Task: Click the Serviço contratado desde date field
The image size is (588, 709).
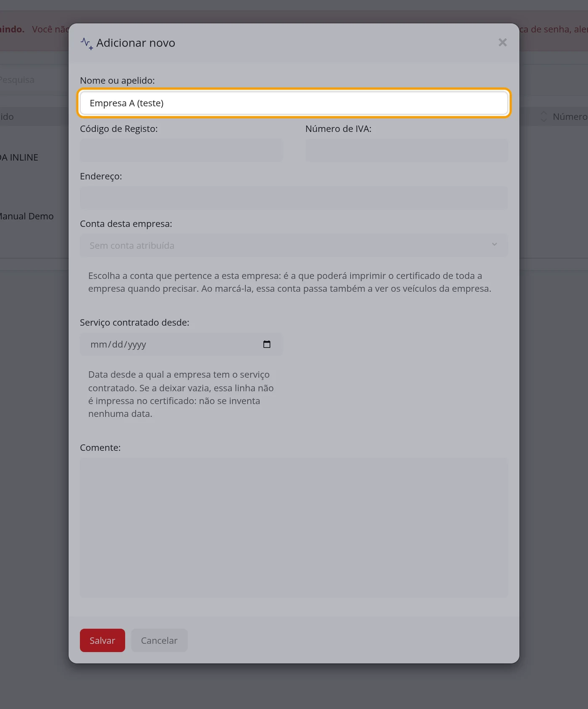Action: coord(181,344)
